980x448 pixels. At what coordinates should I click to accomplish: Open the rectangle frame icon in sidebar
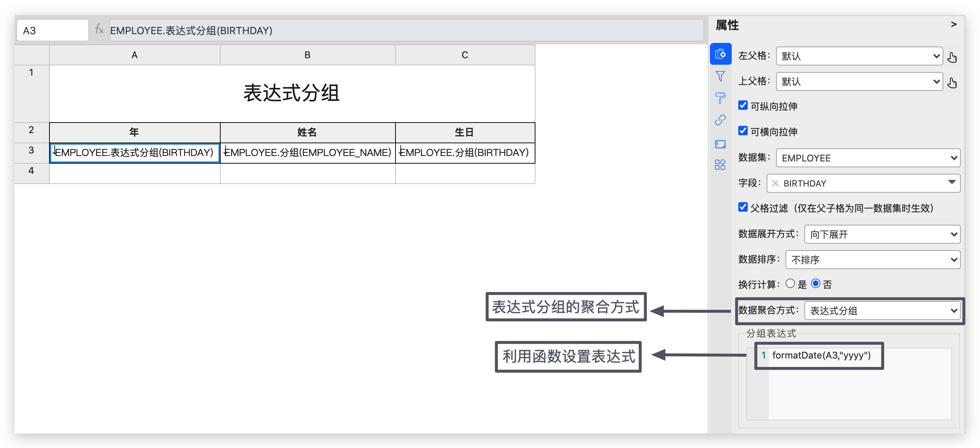720,144
